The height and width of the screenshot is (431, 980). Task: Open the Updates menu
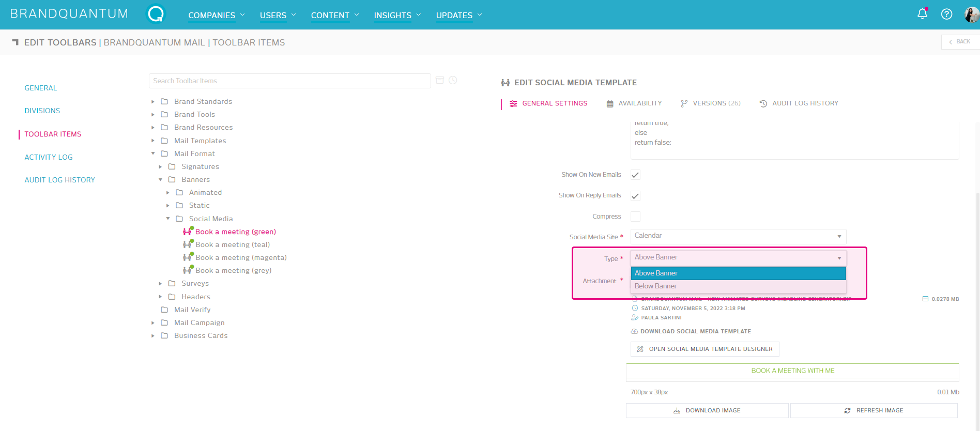(459, 16)
